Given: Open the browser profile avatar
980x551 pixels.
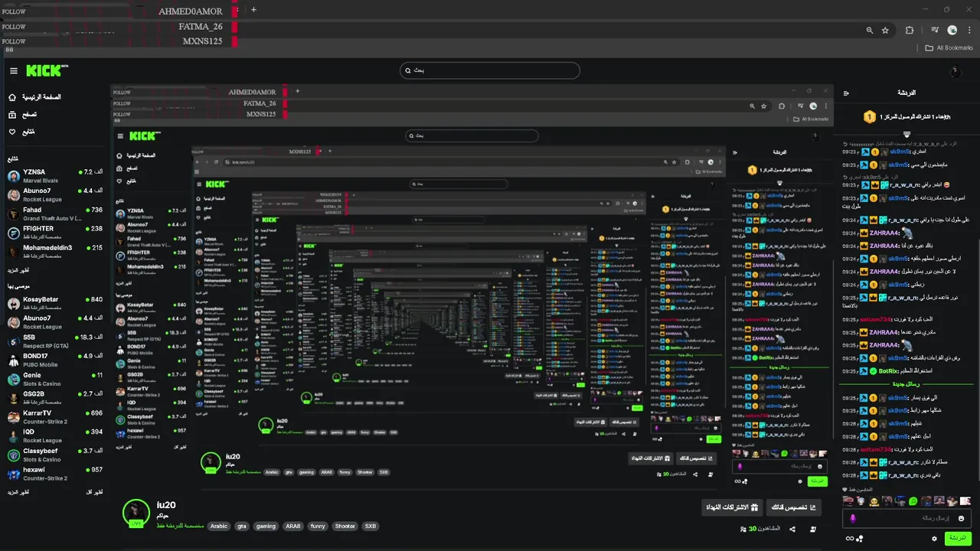Looking at the screenshot, I should pos(952,30).
